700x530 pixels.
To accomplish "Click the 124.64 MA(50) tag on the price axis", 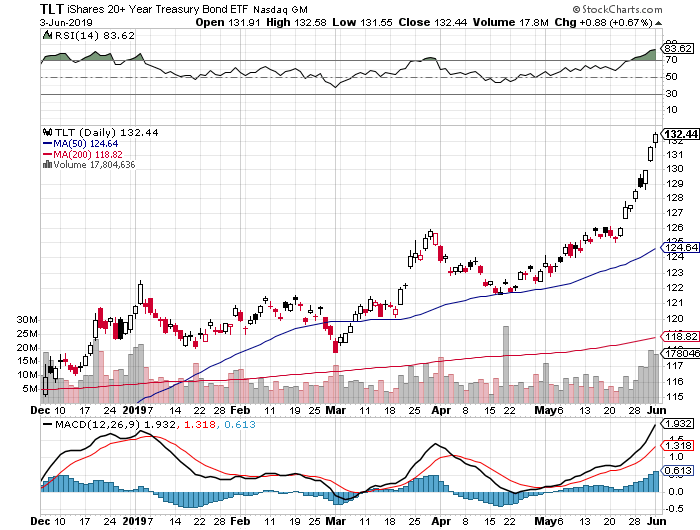I will pos(680,247).
